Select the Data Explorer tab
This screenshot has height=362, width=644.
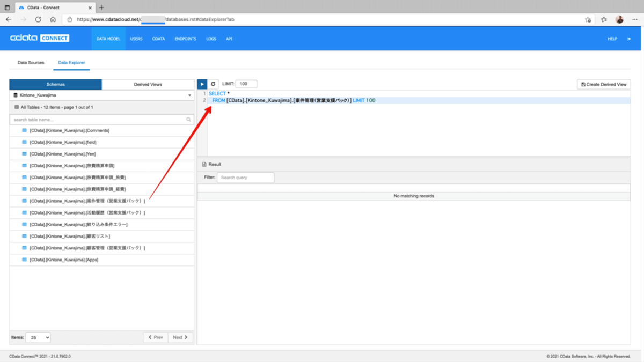click(x=71, y=63)
